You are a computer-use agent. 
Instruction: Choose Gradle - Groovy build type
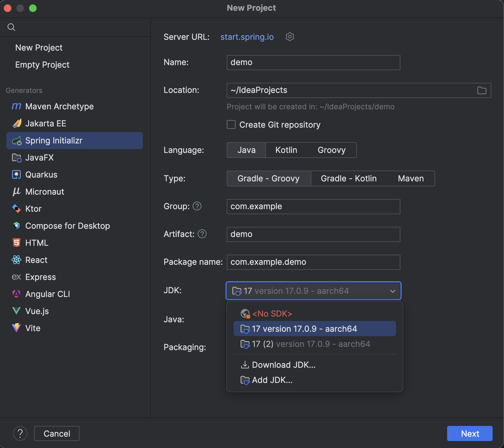tap(269, 179)
